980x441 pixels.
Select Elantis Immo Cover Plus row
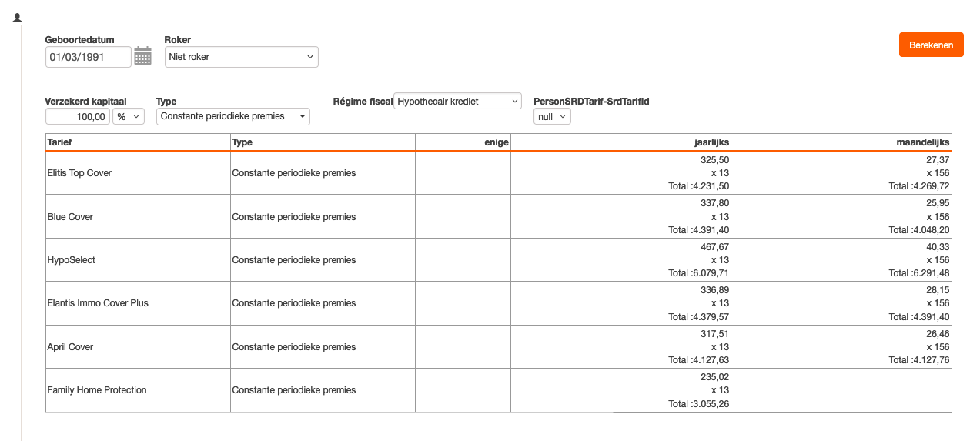pos(98,303)
